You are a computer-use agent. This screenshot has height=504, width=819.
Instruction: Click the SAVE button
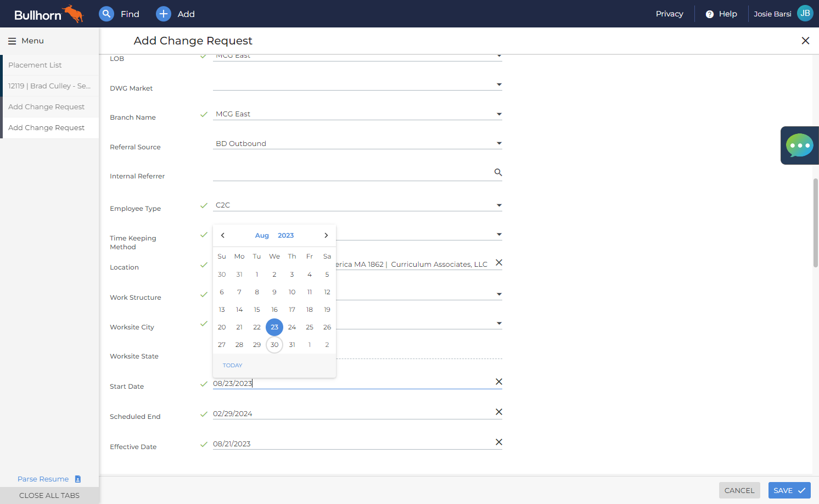pos(789,490)
